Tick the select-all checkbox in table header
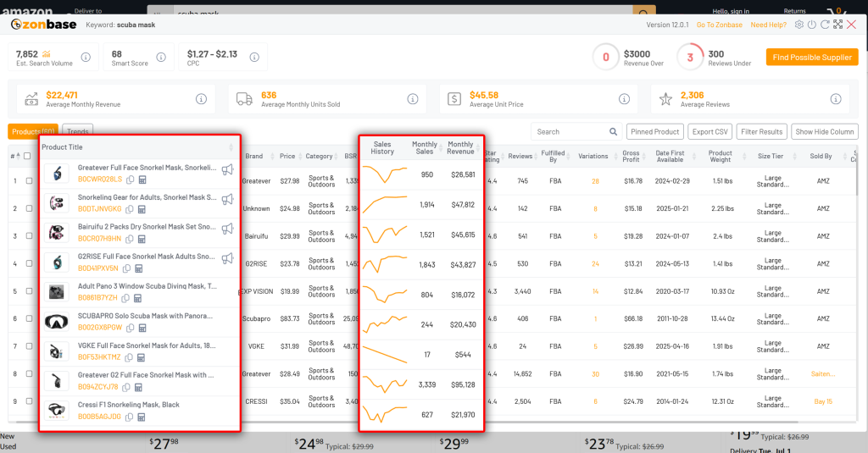Screen dimensions: 868x453 [x=26, y=156]
